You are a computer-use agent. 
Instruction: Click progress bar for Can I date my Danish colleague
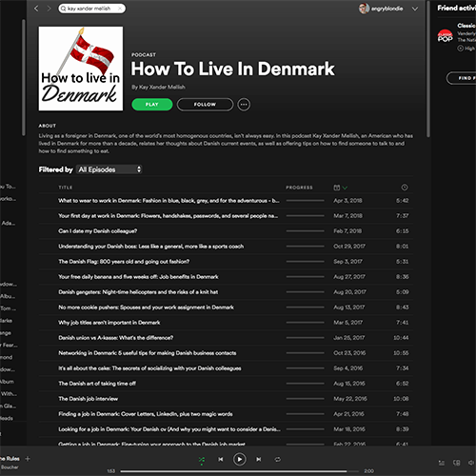coord(305,231)
